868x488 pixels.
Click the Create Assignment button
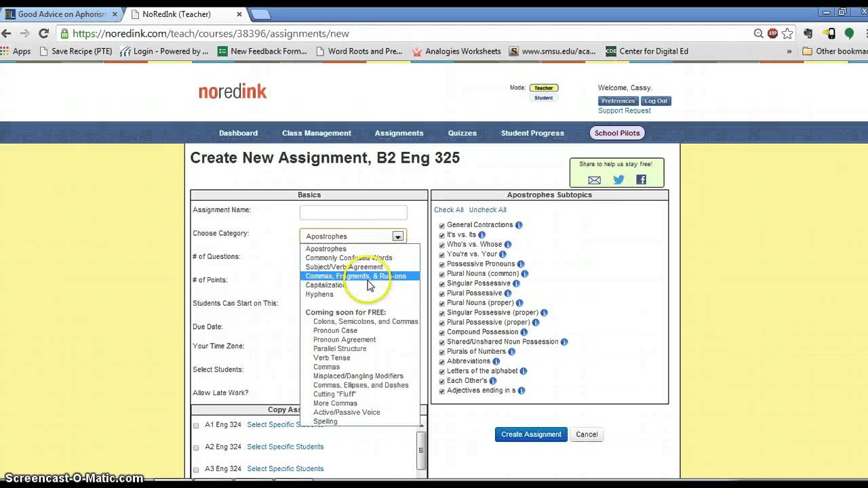(531, 434)
